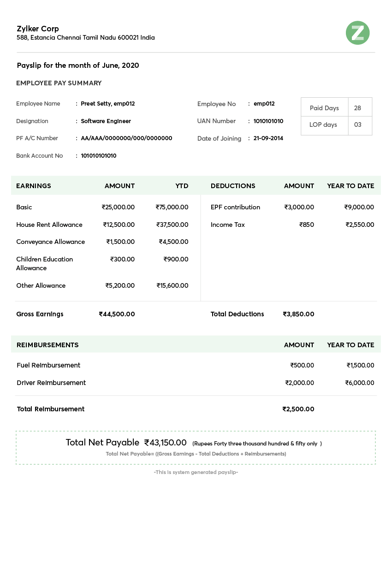Click the company address line

pos(85,38)
